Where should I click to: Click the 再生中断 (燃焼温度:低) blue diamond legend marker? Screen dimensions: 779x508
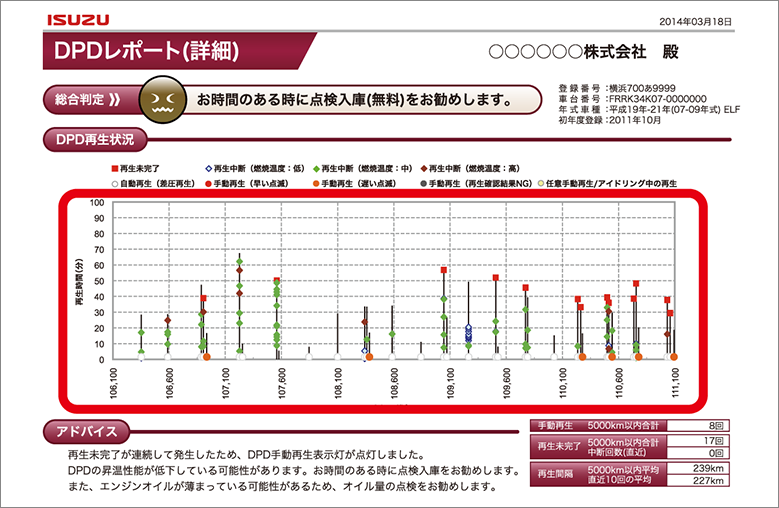[208, 168]
